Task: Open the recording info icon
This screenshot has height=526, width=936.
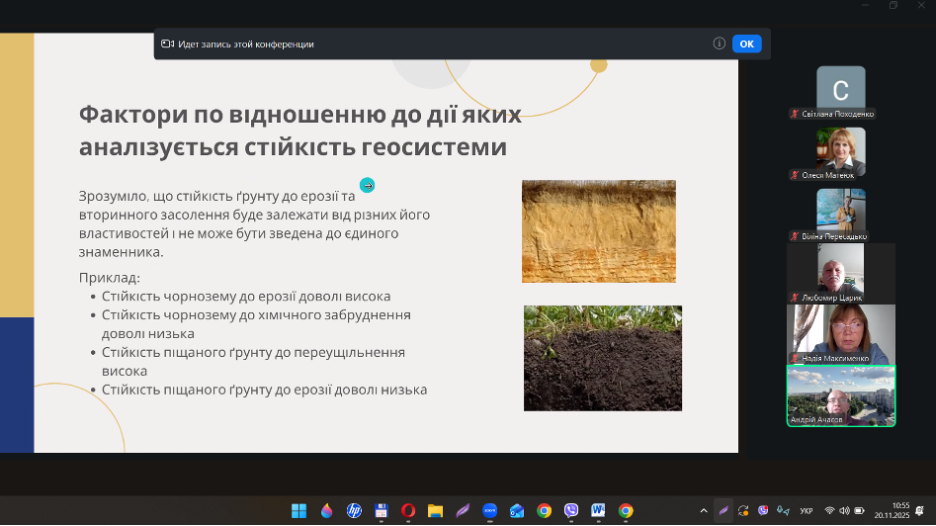Action: click(x=719, y=44)
